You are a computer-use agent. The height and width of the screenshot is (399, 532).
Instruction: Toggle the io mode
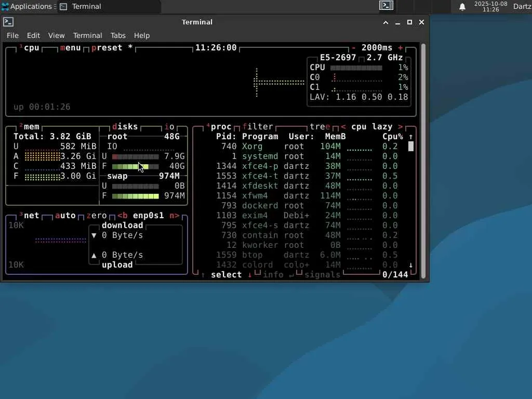pyautogui.click(x=169, y=127)
